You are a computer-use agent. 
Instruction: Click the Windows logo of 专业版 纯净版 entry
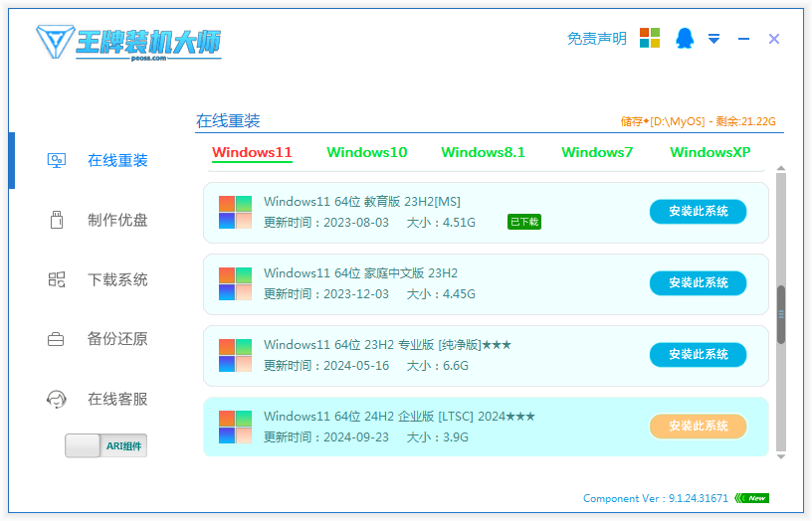[x=235, y=355]
